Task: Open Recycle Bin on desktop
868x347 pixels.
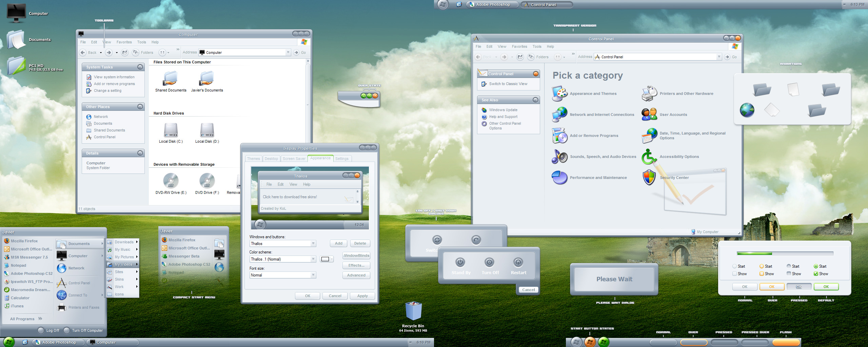Action: coord(413,311)
